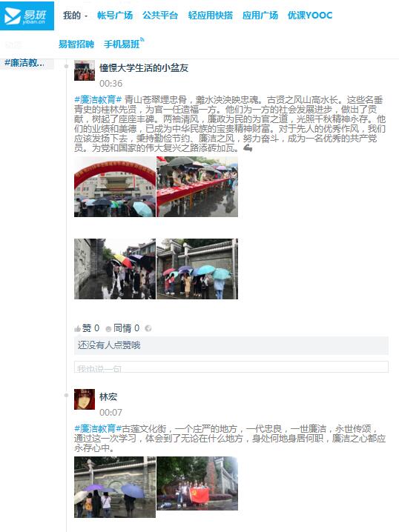The image size is (399, 532).
Task: Open 林宏's profile avatar
Action: [x=85, y=399]
